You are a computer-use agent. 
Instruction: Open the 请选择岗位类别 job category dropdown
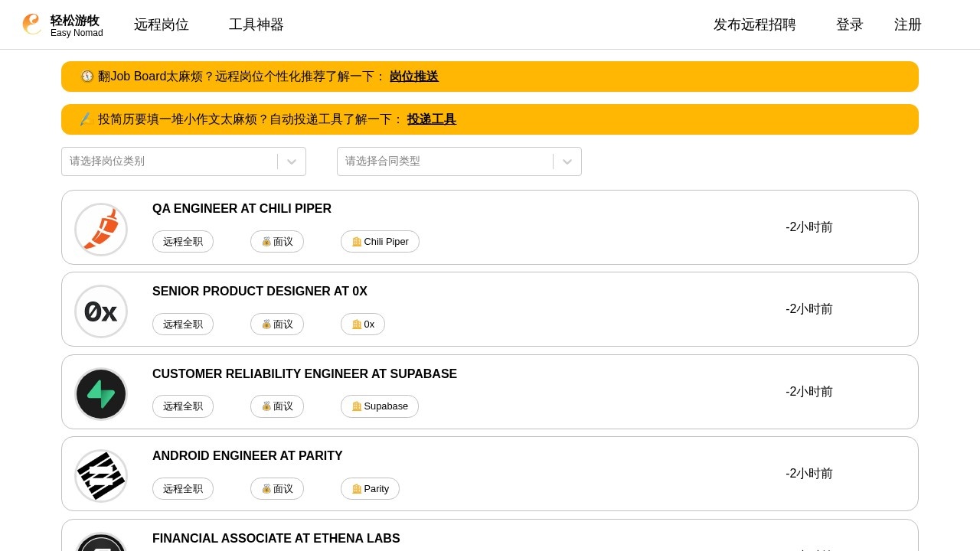pos(168,161)
